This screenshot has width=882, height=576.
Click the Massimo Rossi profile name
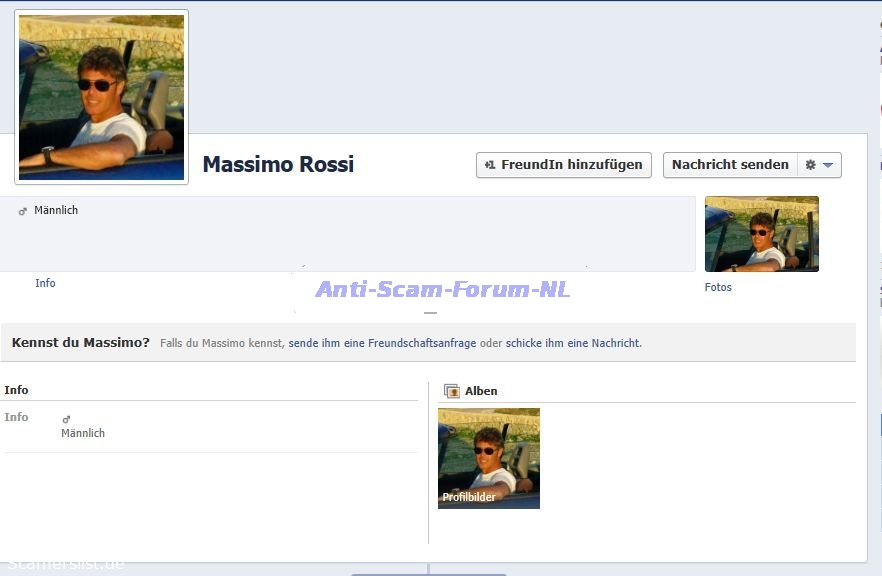click(278, 165)
